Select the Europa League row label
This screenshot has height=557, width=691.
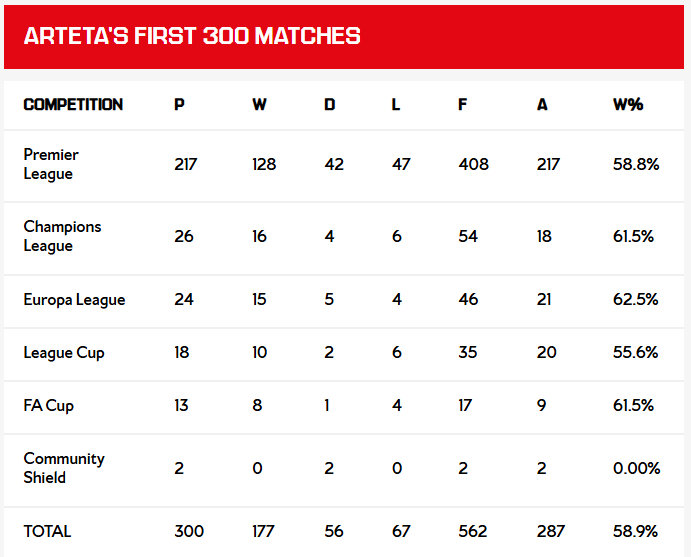(74, 300)
